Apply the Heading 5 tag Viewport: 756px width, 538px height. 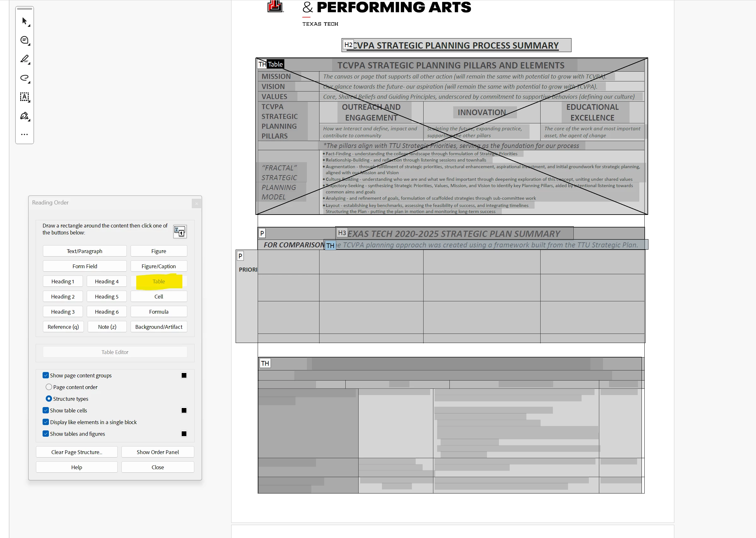pos(107,297)
